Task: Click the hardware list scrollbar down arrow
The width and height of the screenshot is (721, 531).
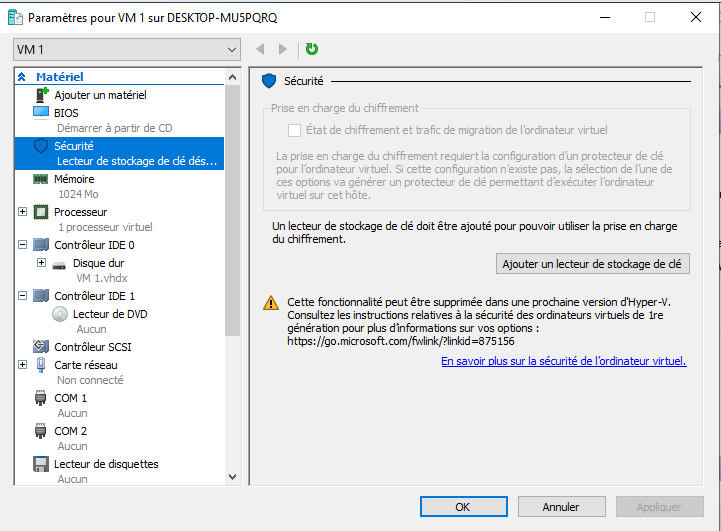Action: (x=233, y=478)
